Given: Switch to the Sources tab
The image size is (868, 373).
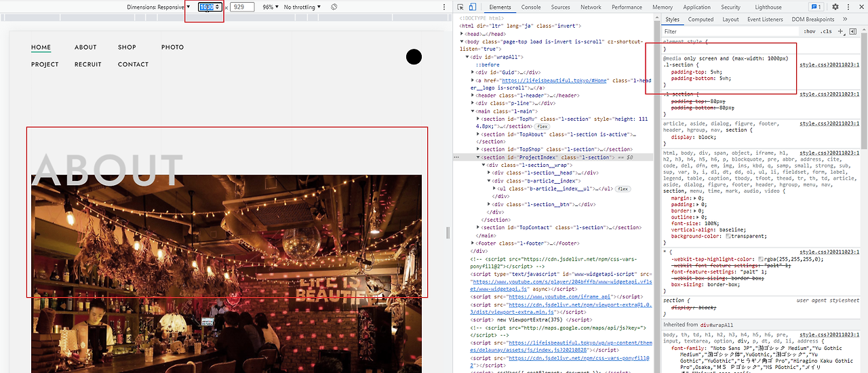Looking at the screenshot, I should (x=561, y=7).
